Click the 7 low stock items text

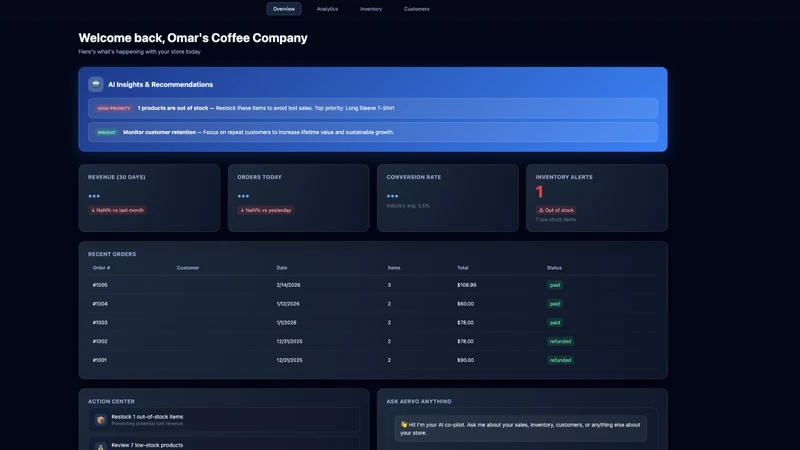[x=556, y=219]
